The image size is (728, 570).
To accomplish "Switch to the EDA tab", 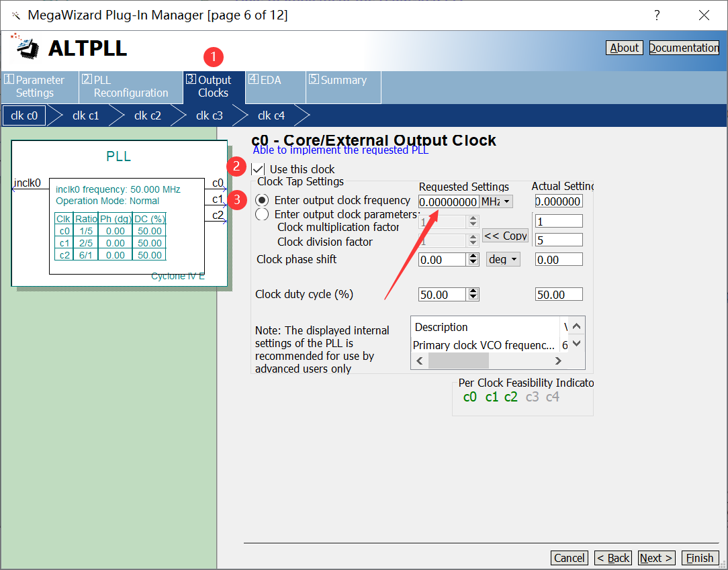I will (275, 87).
